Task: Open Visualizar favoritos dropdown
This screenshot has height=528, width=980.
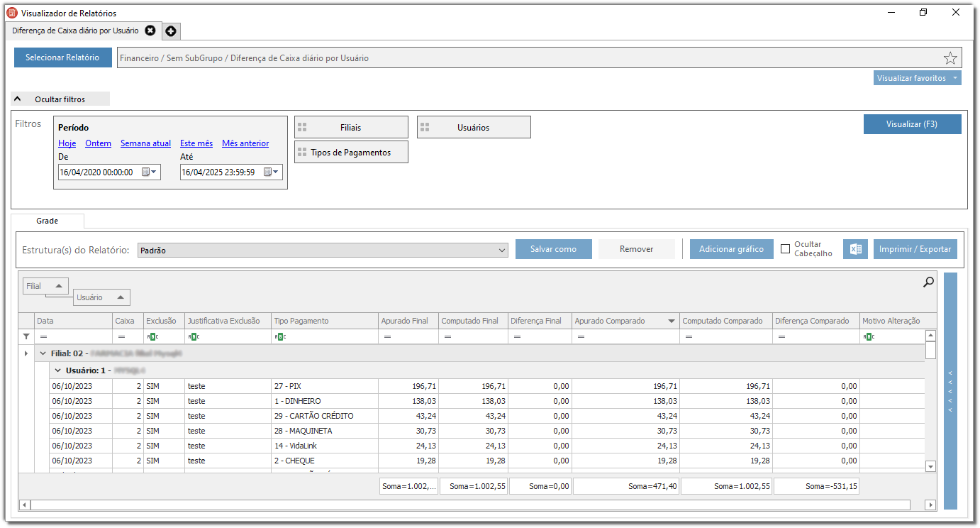Action: pyautogui.click(x=918, y=78)
